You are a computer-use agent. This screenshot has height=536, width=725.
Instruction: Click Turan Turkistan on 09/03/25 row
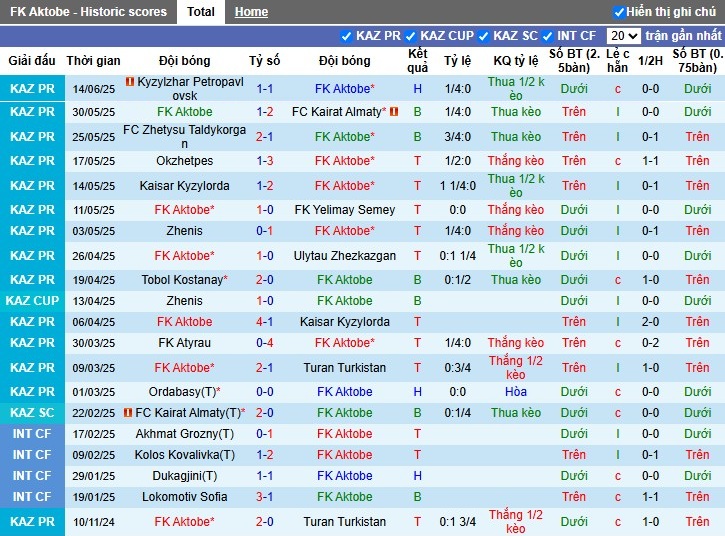pyautogui.click(x=344, y=368)
